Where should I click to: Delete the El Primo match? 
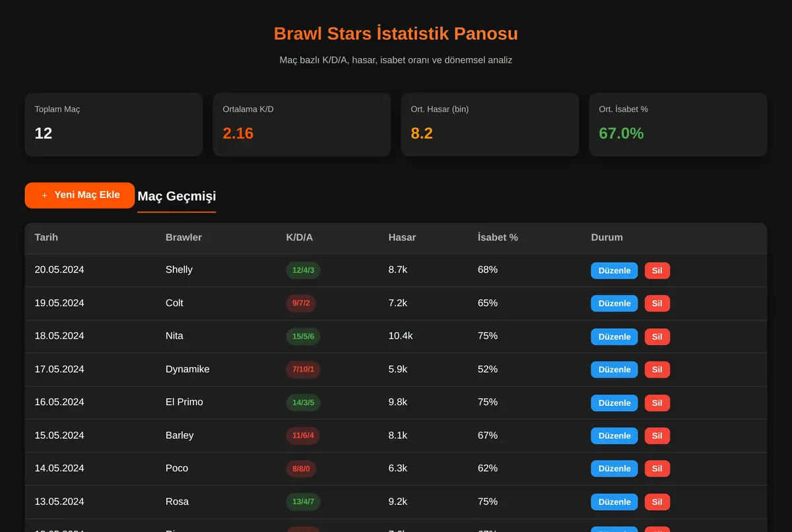click(x=657, y=403)
